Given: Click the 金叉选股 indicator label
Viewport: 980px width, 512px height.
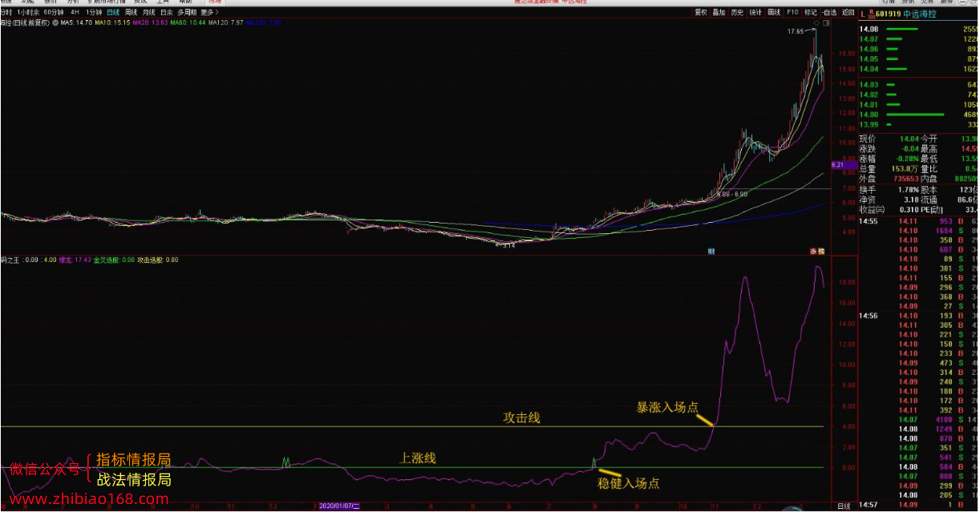Looking at the screenshot, I should pyautogui.click(x=115, y=260).
